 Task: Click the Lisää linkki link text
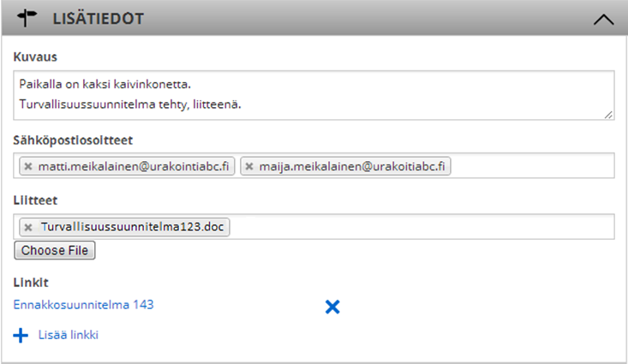click(x=68, y=335)
